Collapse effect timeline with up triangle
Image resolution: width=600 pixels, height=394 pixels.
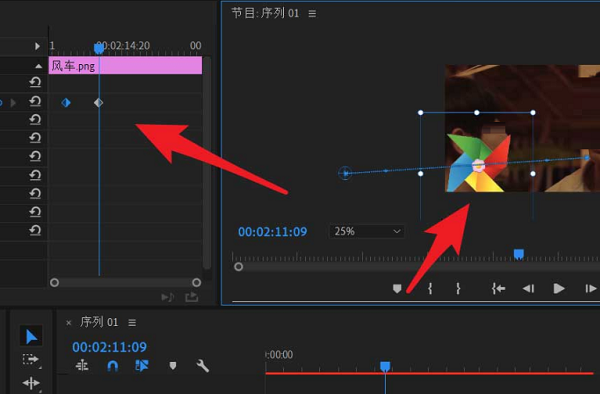coord(38,66)
